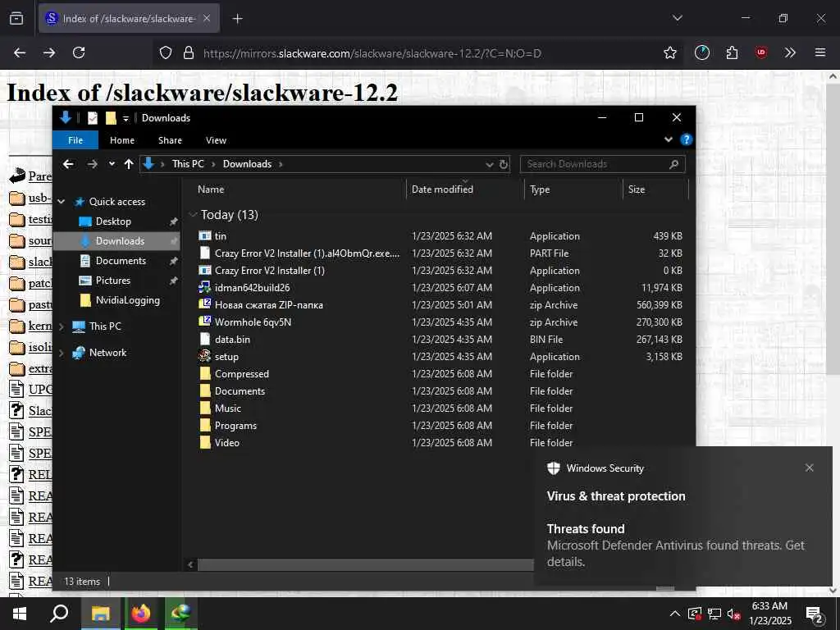Select Wormhole 6qv5N zip archive

click(253, 322)
